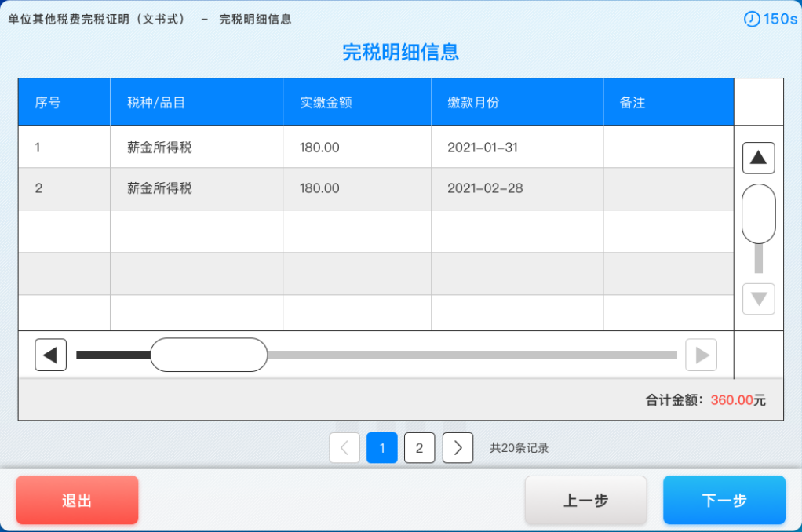The height and width of the screenshot is (532, 802).
Task: Click the scroll-up arrow beside the table
Action: [757, 157]
